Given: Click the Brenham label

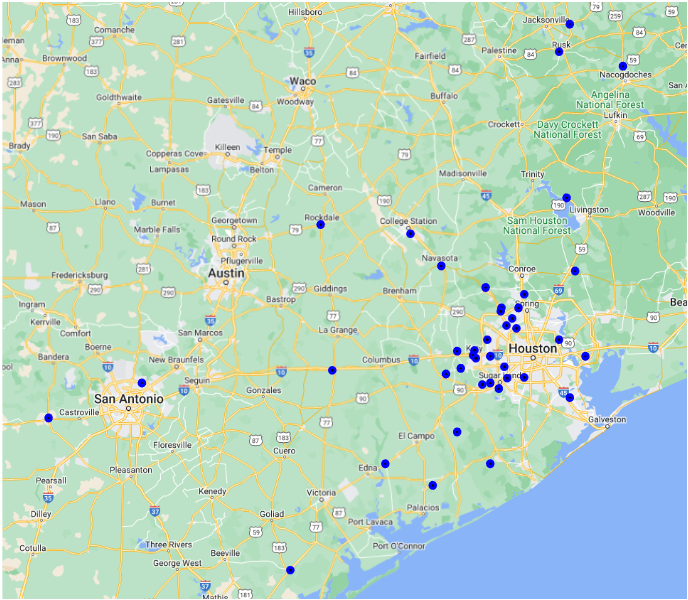Looking at the screenshot, I should (399, 291).
